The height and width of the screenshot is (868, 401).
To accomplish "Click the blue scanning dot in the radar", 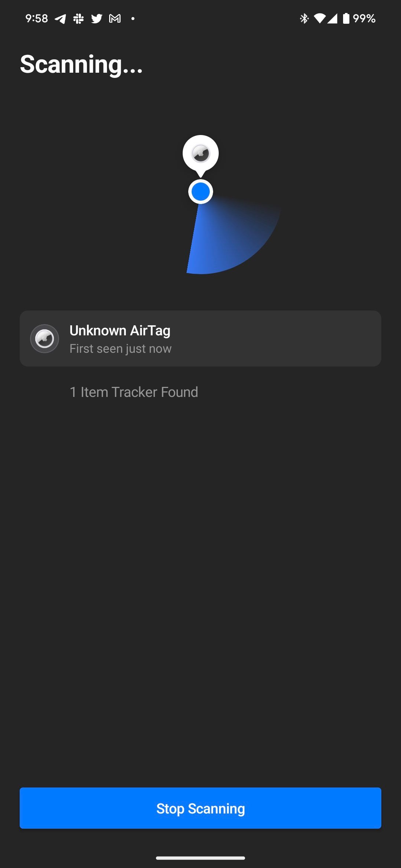I will pyautogui.click(x=200, y=191).
